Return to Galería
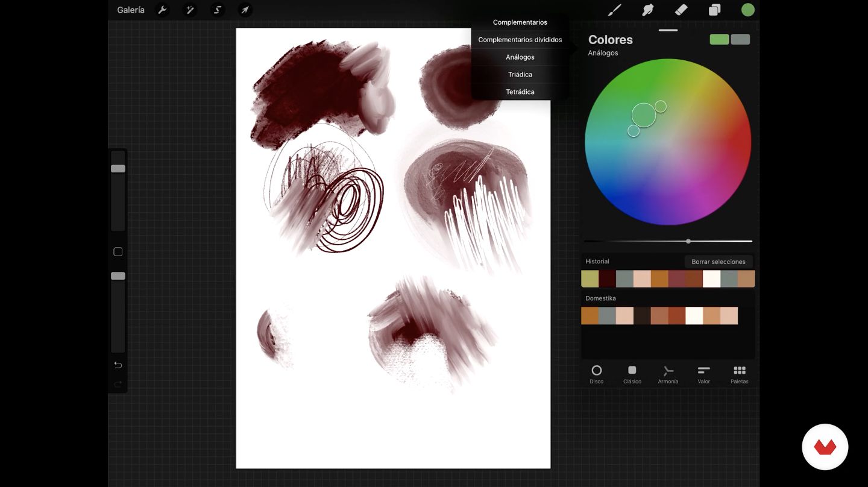The height and width of the screenshot is (487, 868). (x=131, y=10)
